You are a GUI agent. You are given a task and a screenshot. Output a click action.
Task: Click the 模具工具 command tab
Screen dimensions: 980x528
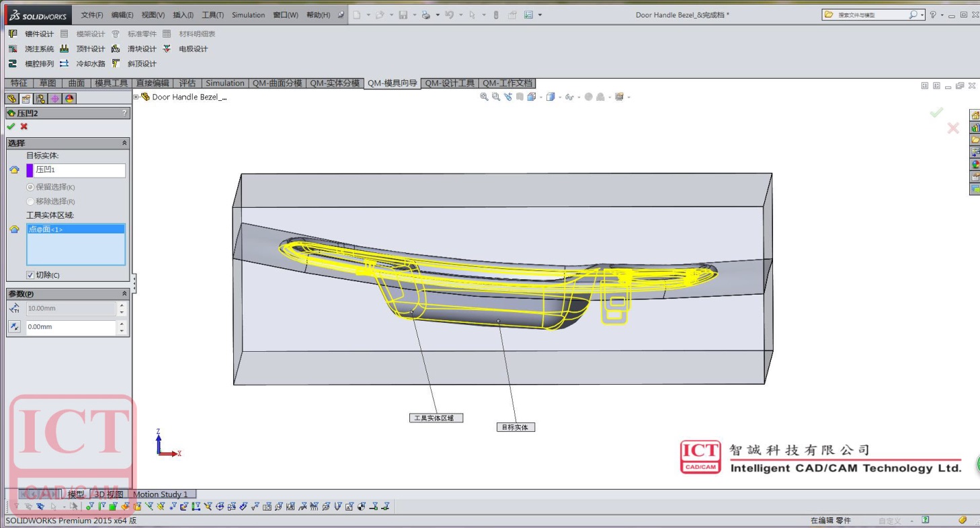click(111, 83)
